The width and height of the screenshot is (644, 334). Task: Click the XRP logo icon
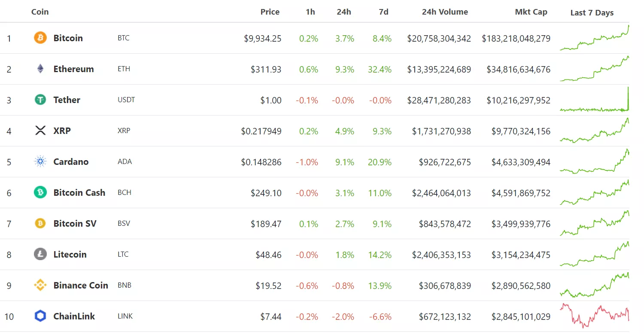(40, 131)
